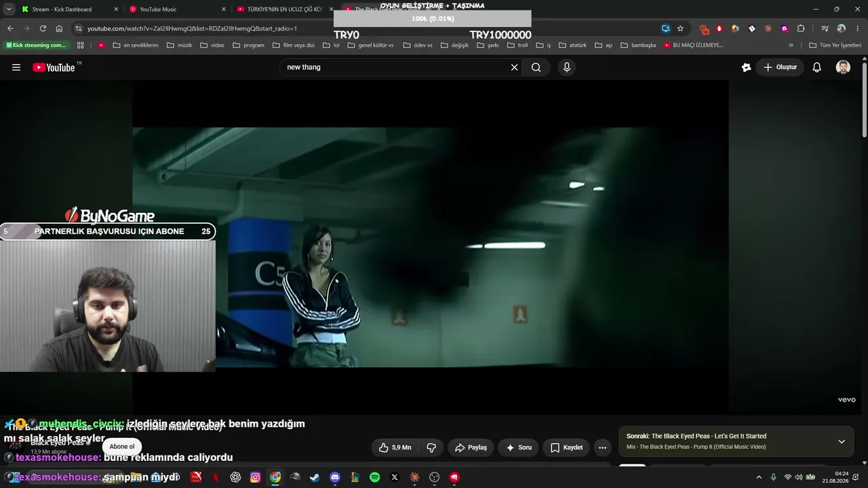Open the Chrome profile avatar
This screenshot has width=868, height=488.
tap(842, 28)
